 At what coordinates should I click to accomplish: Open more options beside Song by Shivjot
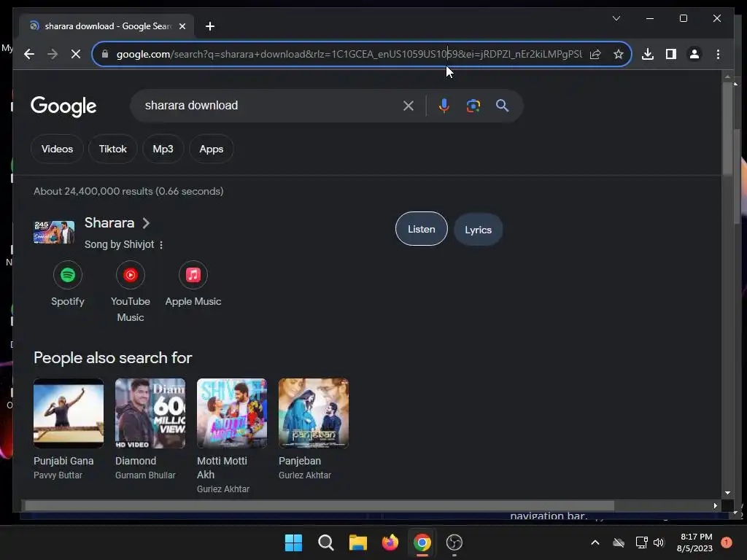[x=161, y=245]
